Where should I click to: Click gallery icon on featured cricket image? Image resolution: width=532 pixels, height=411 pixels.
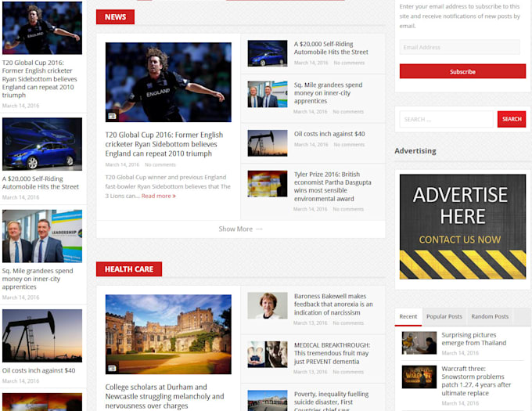112,116
